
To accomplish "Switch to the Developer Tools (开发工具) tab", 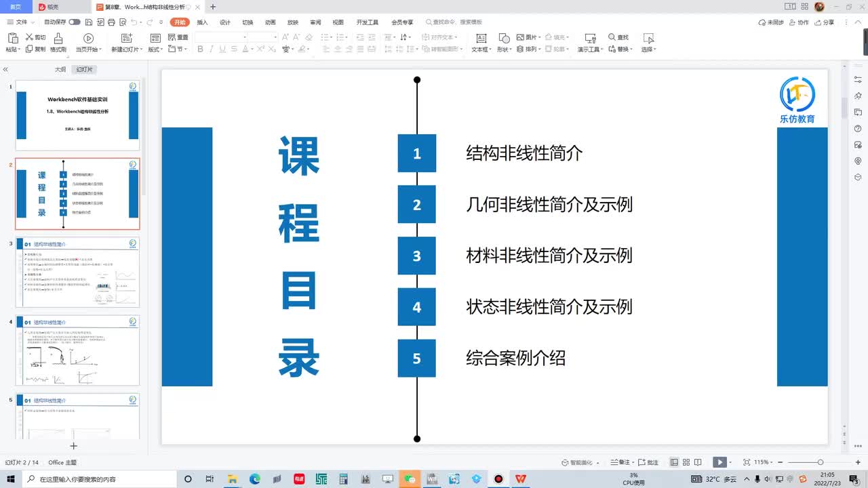I will 368,22.
